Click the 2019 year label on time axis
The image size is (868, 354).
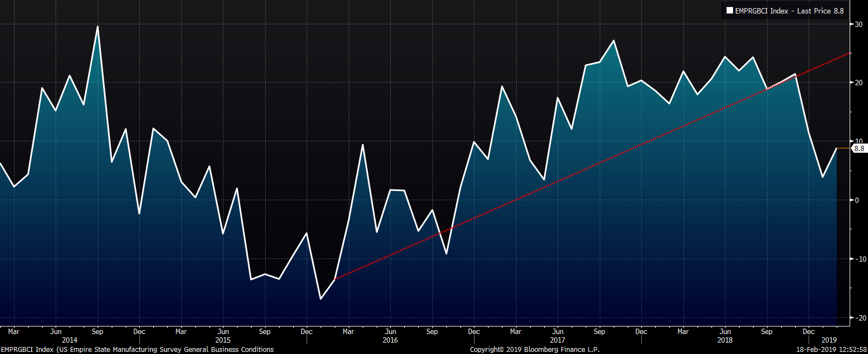click(829, 340)
